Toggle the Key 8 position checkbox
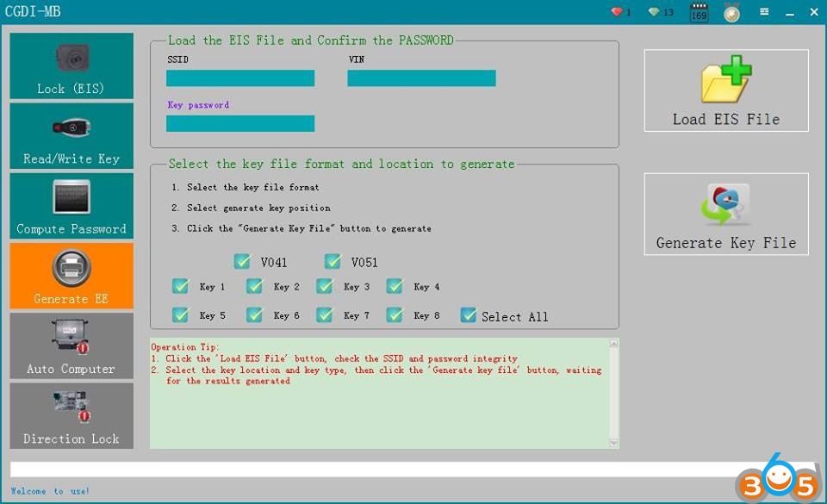Viewport: 827px width, 504px height. (395, 314)
